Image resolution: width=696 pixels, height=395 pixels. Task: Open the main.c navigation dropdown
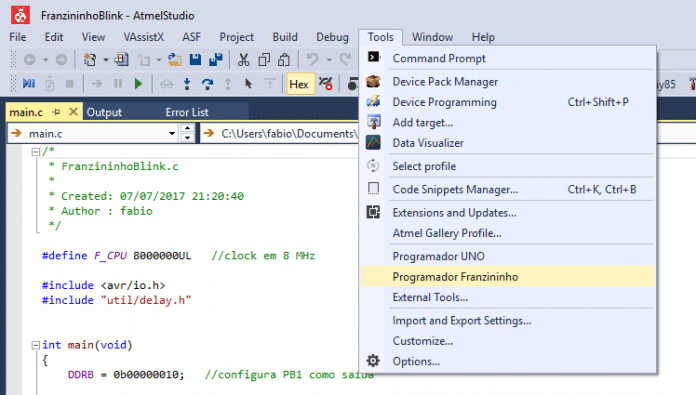coord(172,133)
